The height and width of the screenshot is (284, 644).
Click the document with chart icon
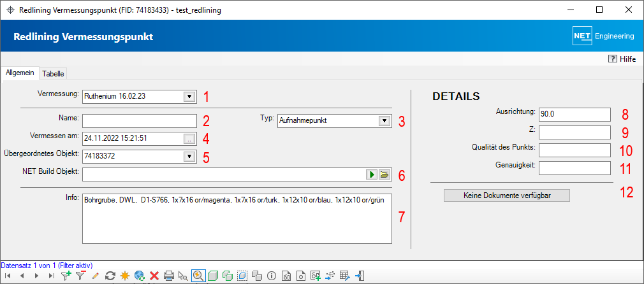(x=287, y=276)
